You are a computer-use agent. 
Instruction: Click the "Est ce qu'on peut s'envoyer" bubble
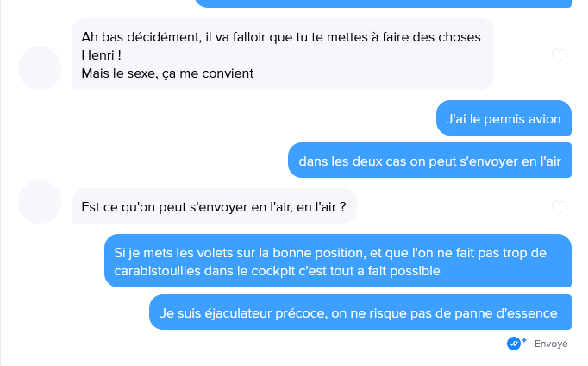coord(214,207)
